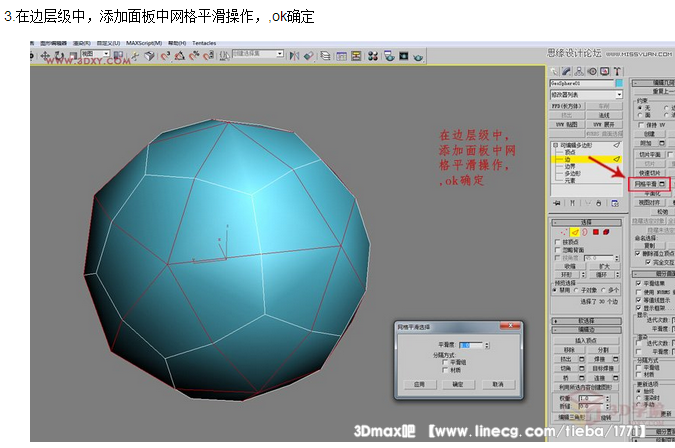This screenshot has width=675, height=448.
Task: Select 元素 in the modifier stack
Action: [x=570, y=180]
